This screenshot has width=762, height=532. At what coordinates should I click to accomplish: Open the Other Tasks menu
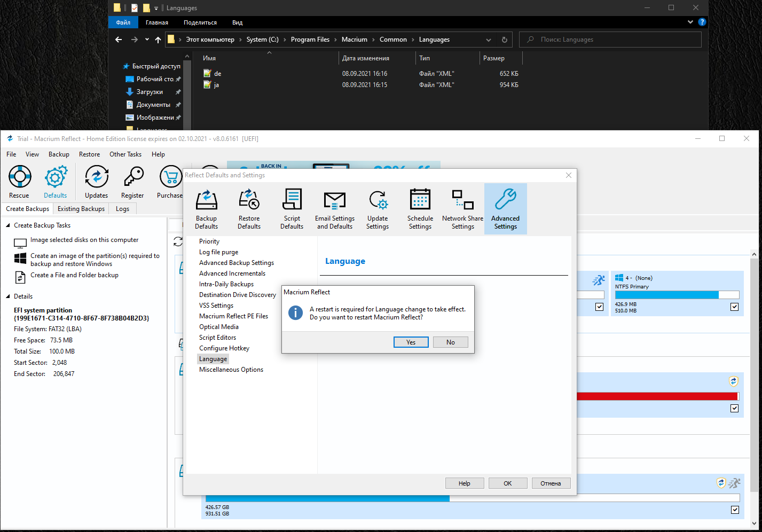(125, 154)
